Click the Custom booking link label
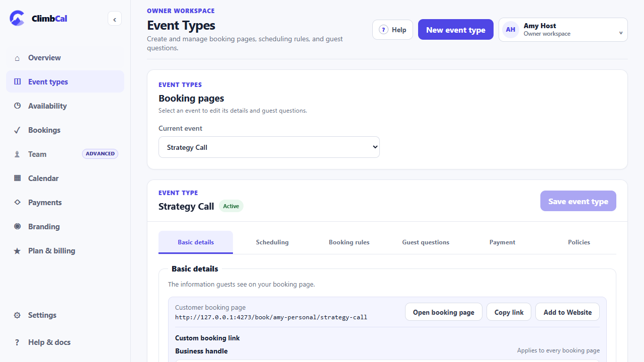 [x=207, y=338]
